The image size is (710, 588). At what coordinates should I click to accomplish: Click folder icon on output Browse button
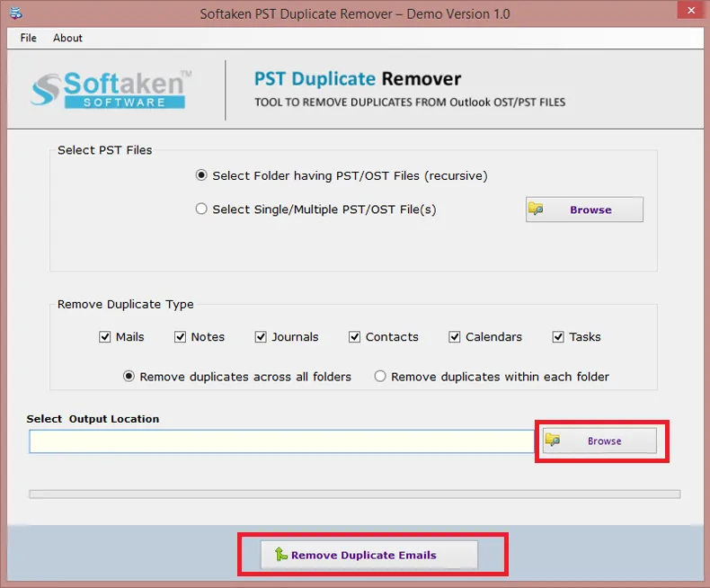click(x=553, y=440)
